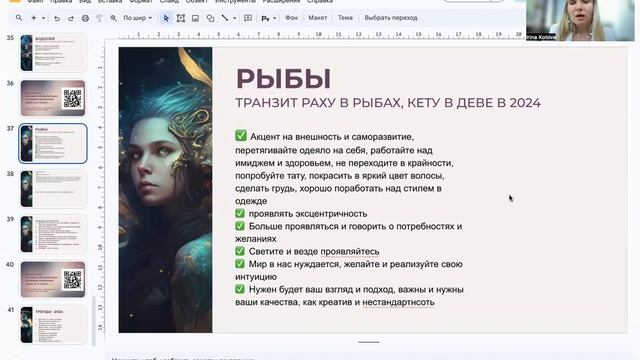Open the "Вставка" menu
Viewport: 640px width, 360px height.
[110, 2]
